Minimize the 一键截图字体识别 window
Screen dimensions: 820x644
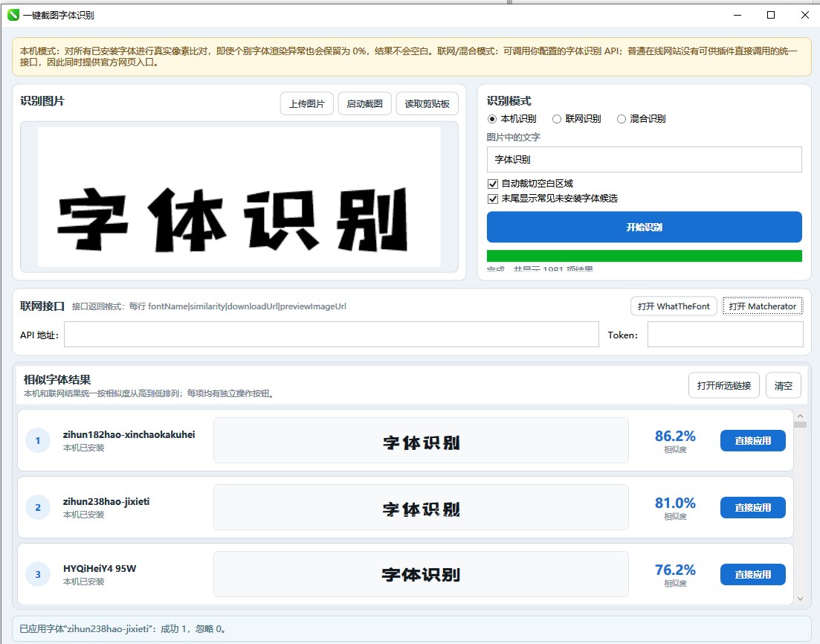(x=737, y=15)
